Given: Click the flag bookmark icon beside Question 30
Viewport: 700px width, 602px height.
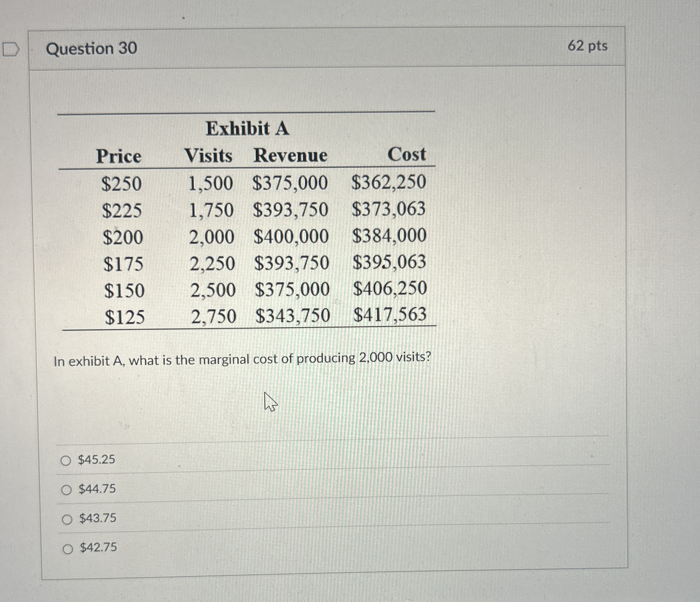Looking at the screenshot, I should (11, 50).
